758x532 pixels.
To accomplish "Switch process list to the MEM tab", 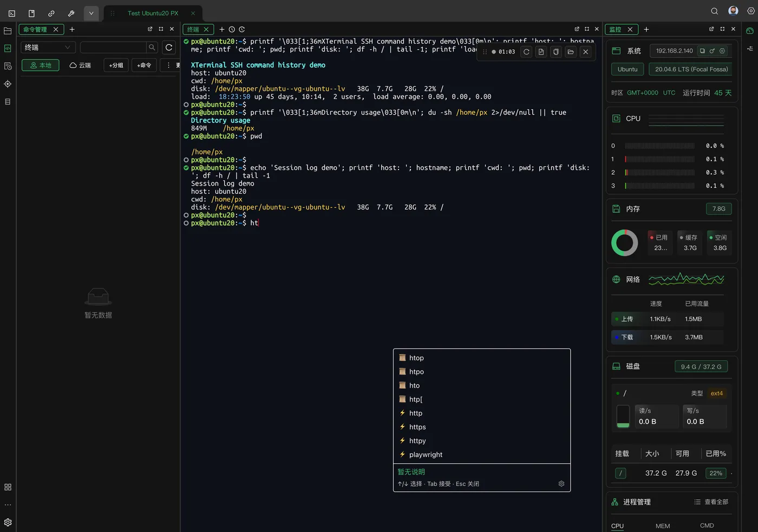I will [x=663, y=526].
